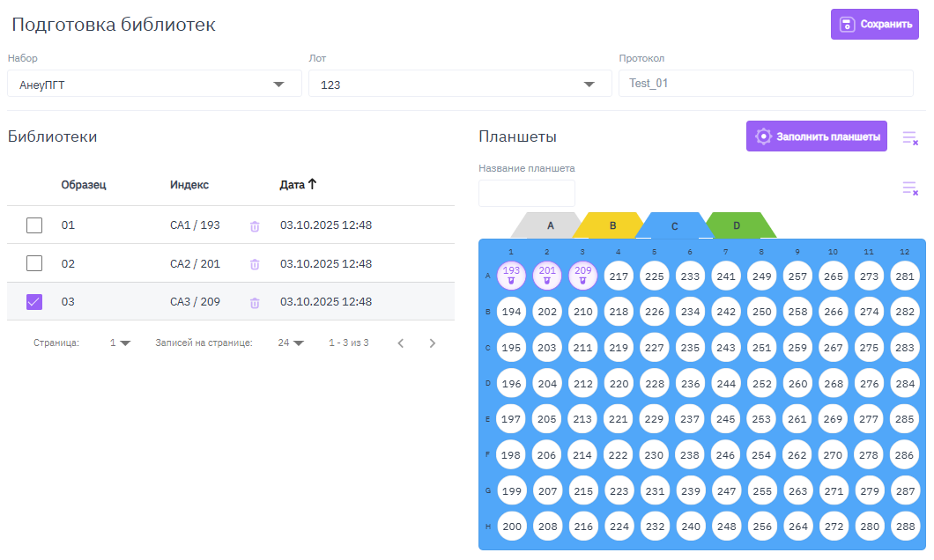This screenshot has width=934, height=560.
Task: Click trash icon in sample 02 row
Action: tap(255, 264)
